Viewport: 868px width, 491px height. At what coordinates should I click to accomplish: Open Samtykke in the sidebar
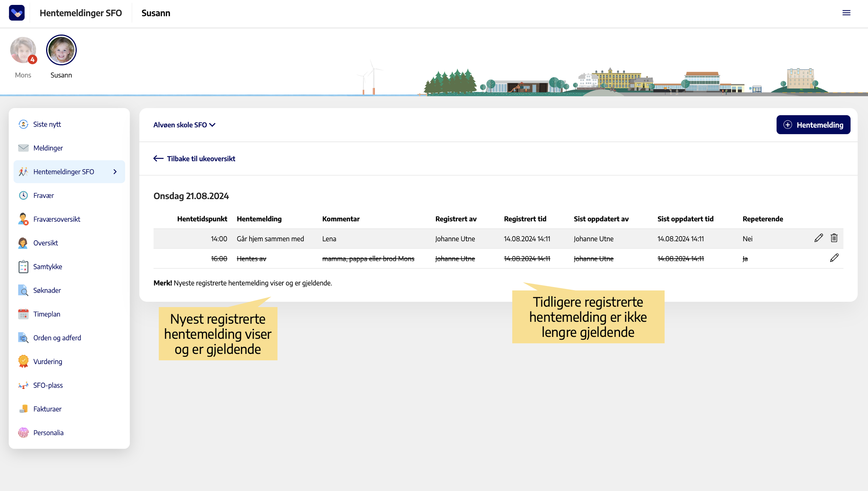click(69, 267)
